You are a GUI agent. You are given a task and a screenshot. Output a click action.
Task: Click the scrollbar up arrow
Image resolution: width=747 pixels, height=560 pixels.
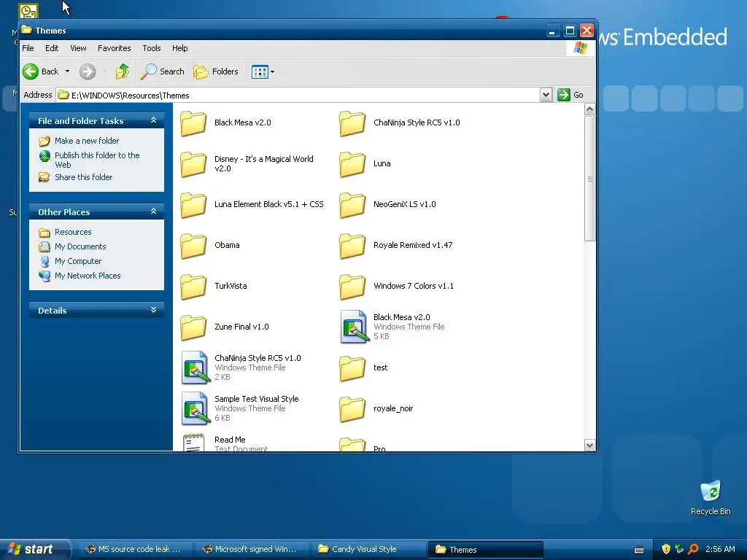click(x=589, y=109)
